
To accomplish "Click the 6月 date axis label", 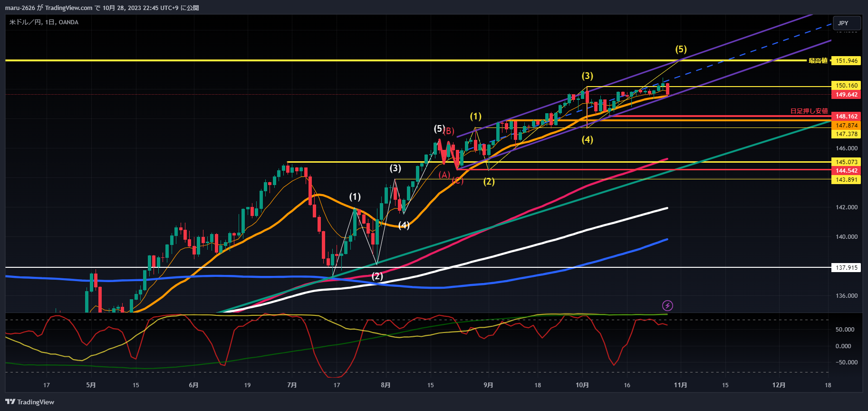I will tap(193, 385).
